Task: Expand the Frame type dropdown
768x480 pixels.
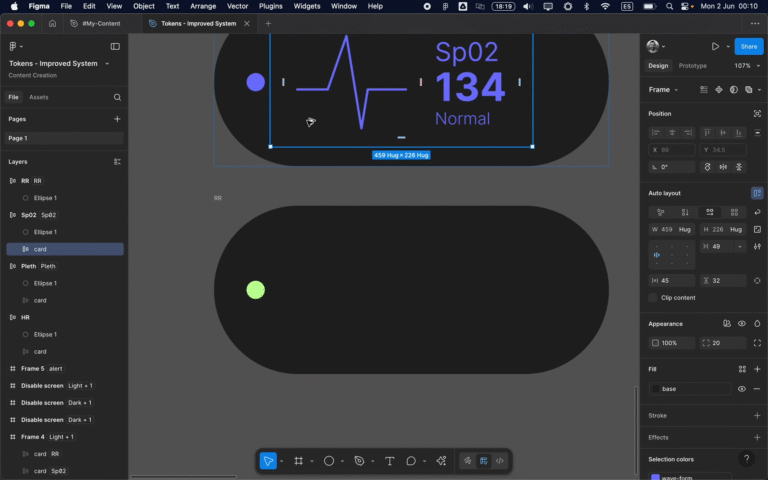Action: 664,90
